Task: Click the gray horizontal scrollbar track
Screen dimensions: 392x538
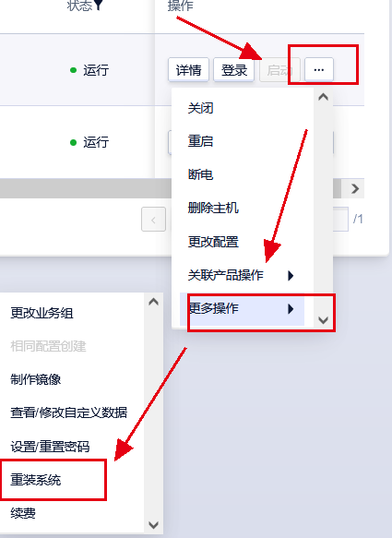Action: [86, 188]
